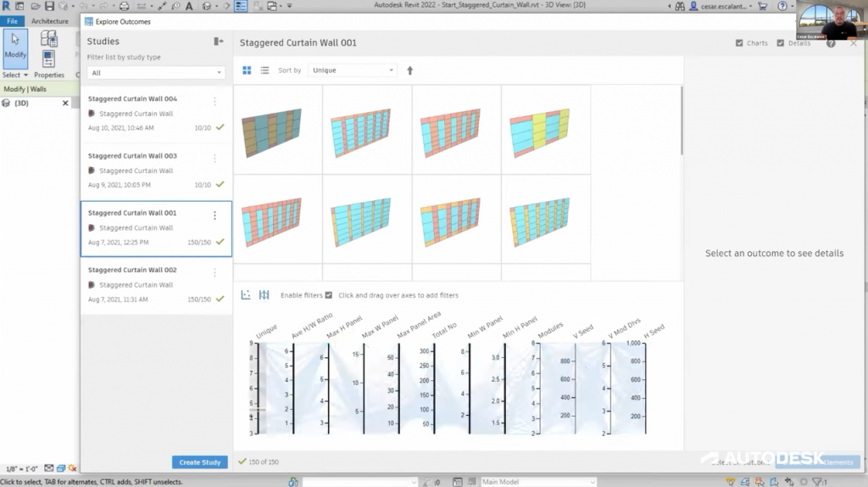Click the Revit help question mark icon
868x487 pixels.
click(x=782, y=6)
